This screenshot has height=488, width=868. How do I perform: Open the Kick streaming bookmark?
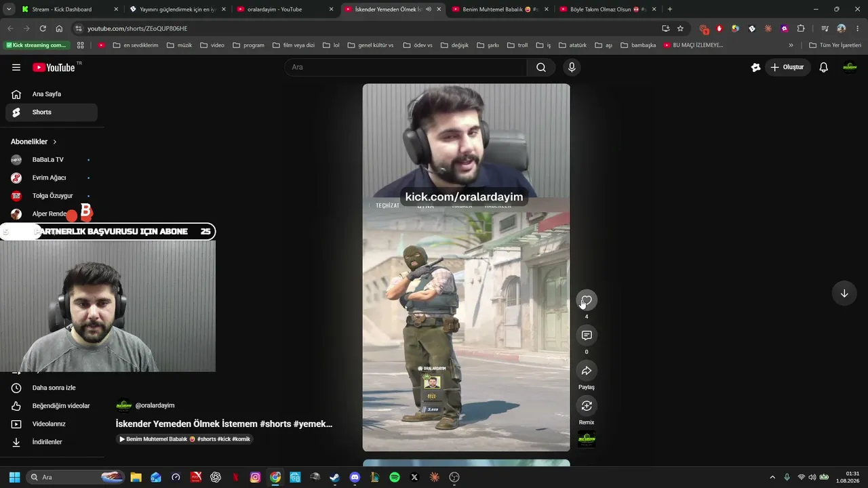37,45
